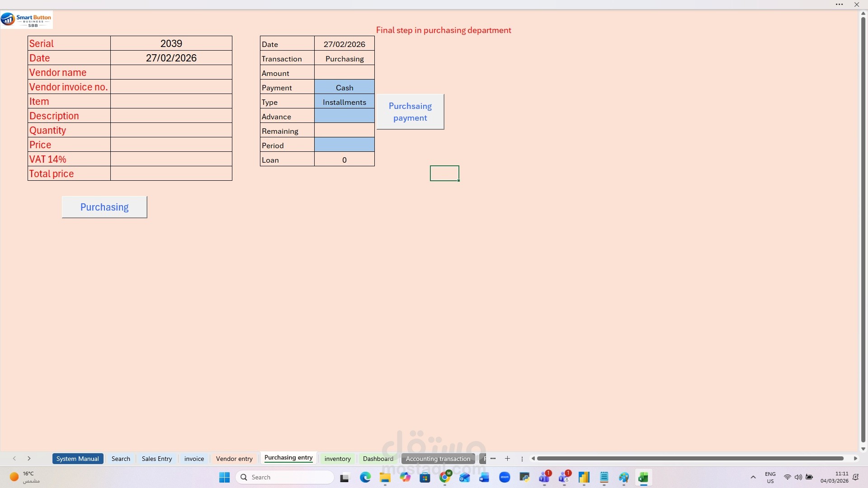This screenshot has height=488, width=868.
Task: Open ribbon display options ellipsis at top
Action: point(839,5)
